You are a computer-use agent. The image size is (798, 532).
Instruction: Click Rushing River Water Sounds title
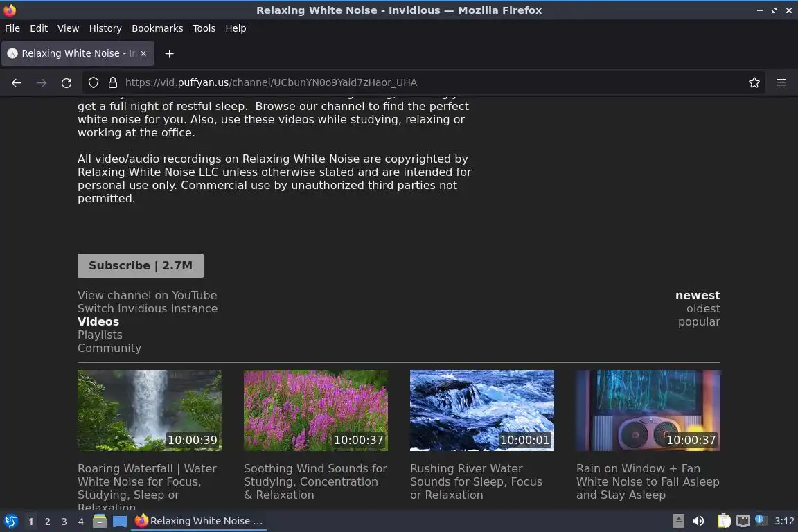[x=477, y=481]
